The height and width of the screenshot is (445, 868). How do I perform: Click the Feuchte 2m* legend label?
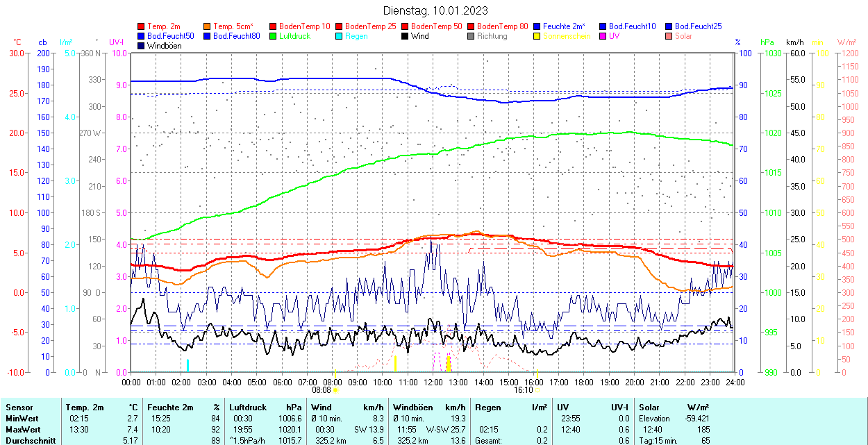click(564, 26)
